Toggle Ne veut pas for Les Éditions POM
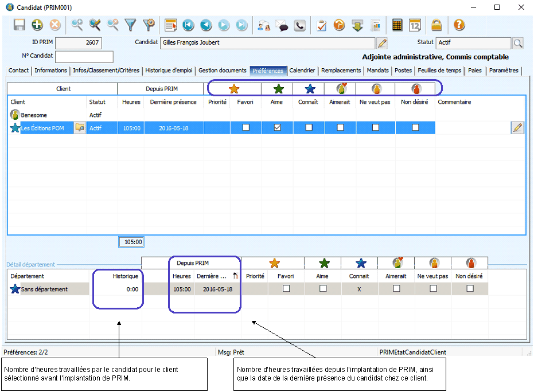This screenshot has width=534, height=392. (x=376, y=128)
